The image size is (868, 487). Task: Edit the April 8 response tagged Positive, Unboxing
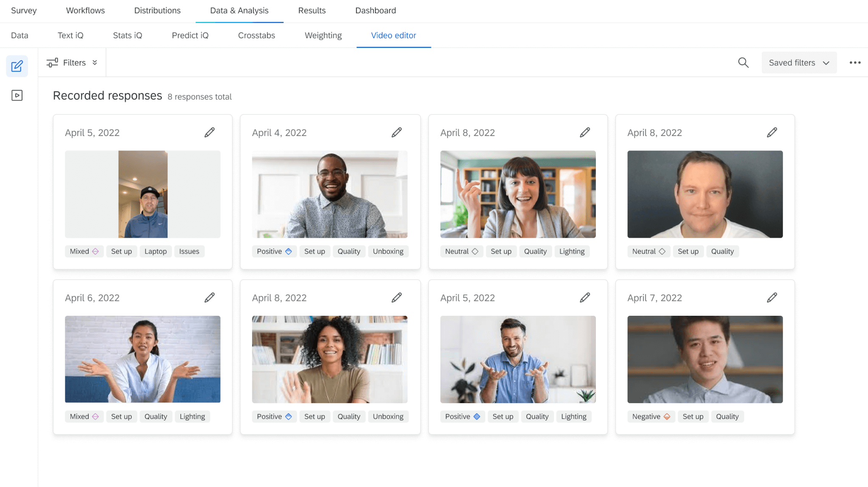(x=396, y=298)
